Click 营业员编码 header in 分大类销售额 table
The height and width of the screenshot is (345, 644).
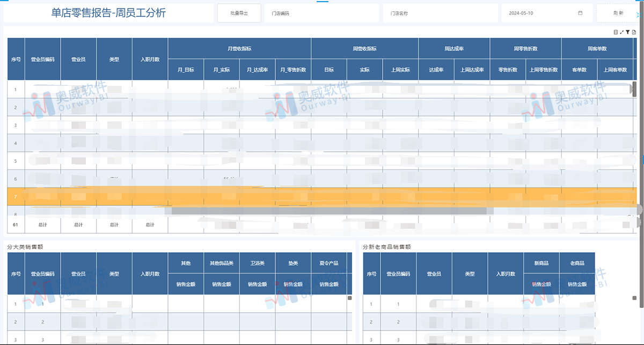coord(43,274)
